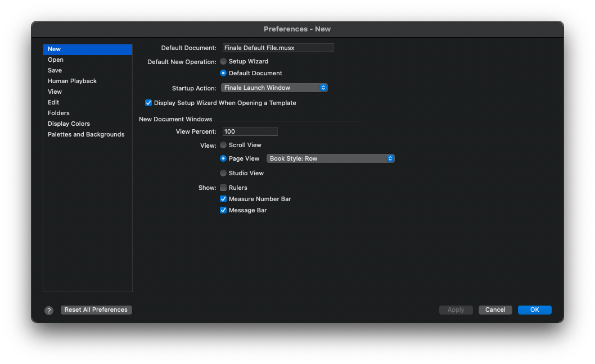Open the Startup Action dropdown
The image size is (595, 364).
(274, 88)
